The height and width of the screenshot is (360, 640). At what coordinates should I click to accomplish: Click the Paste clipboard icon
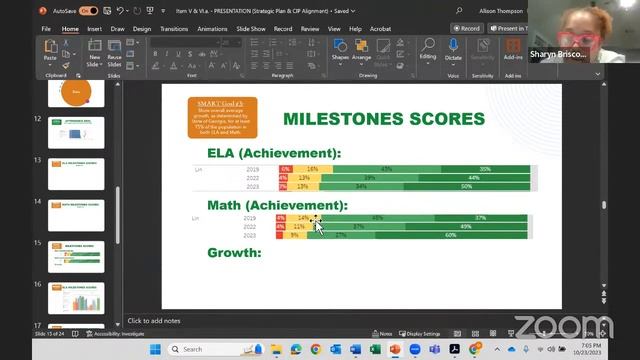click(x=50, y=47)
